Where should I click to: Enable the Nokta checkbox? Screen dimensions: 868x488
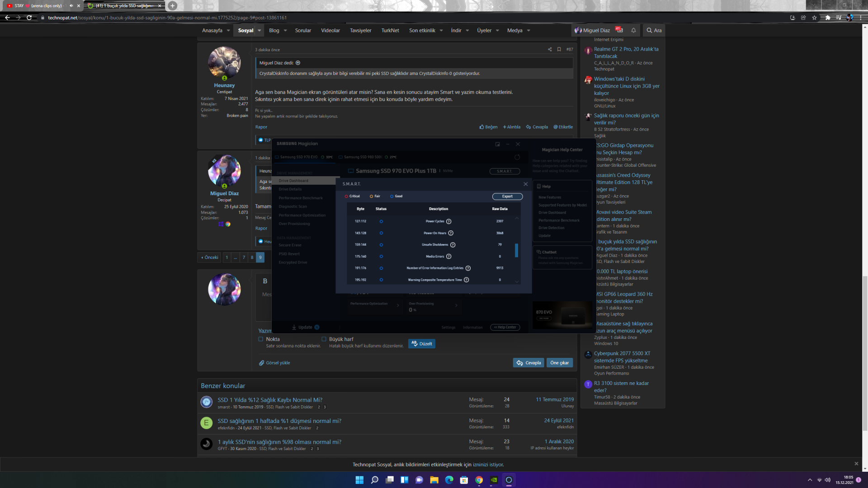pos(261,339)
